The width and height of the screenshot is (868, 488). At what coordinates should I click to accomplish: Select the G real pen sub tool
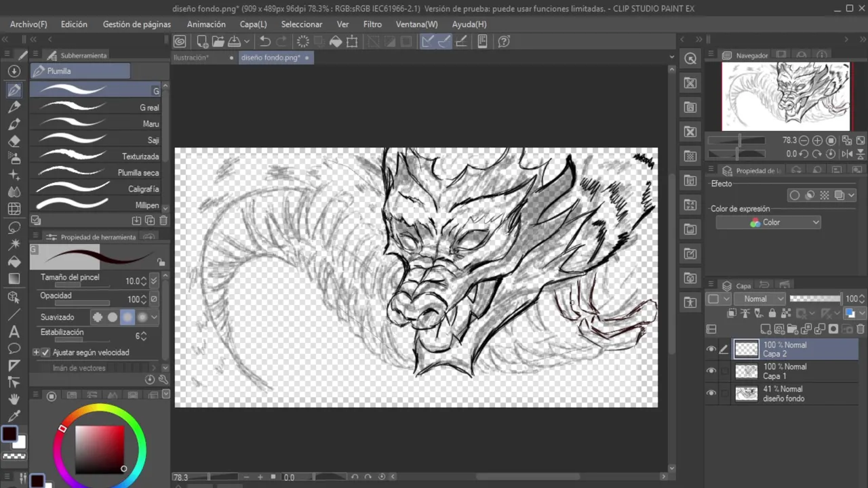[x=96, y=108]
